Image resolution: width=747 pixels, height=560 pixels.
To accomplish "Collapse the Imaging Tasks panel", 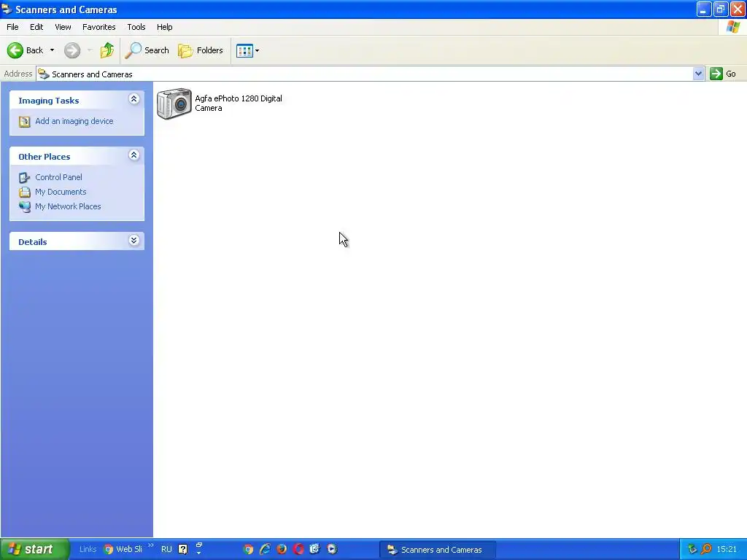I will click(x=134, y=99).
